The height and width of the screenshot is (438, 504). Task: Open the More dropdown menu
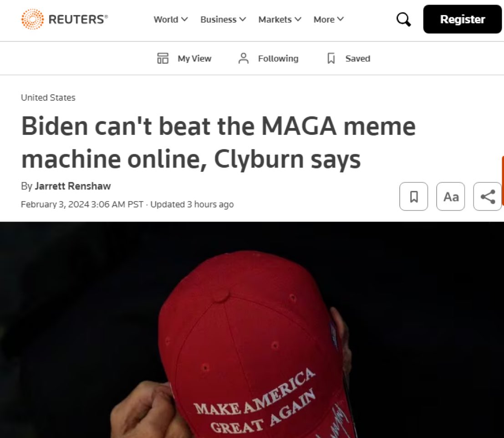pyautogui.click(x=329, y=19)
